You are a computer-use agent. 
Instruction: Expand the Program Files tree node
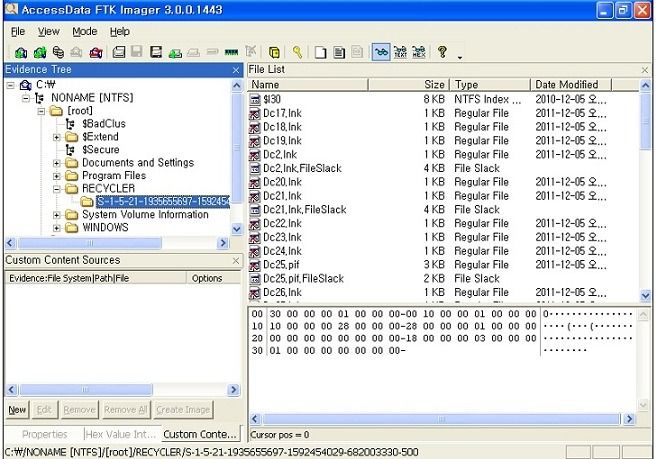pos(57,176)
